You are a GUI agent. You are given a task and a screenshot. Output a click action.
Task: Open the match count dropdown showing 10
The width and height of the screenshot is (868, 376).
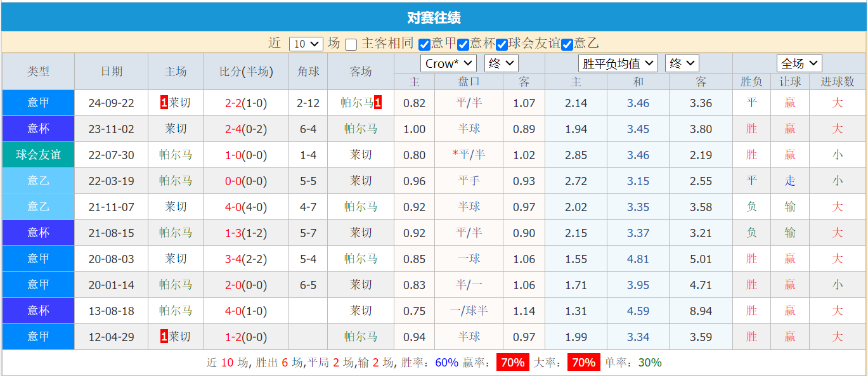click(x=306, y=43)
